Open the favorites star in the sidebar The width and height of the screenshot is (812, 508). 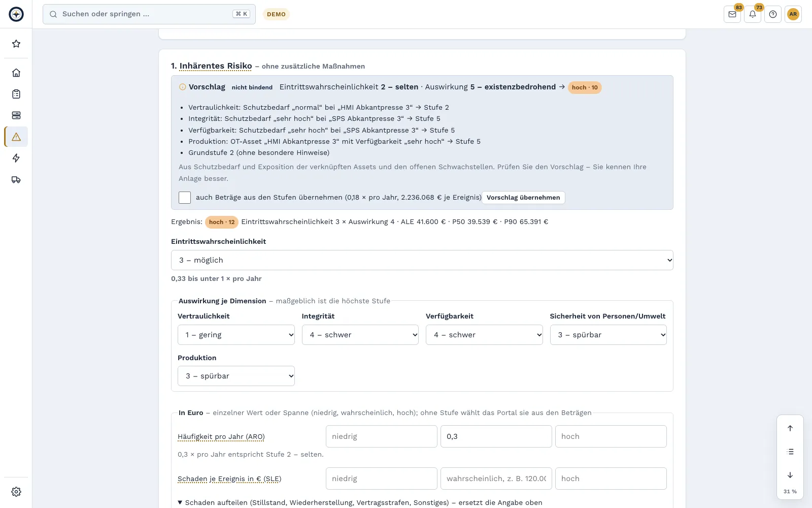tap(16, 44)
